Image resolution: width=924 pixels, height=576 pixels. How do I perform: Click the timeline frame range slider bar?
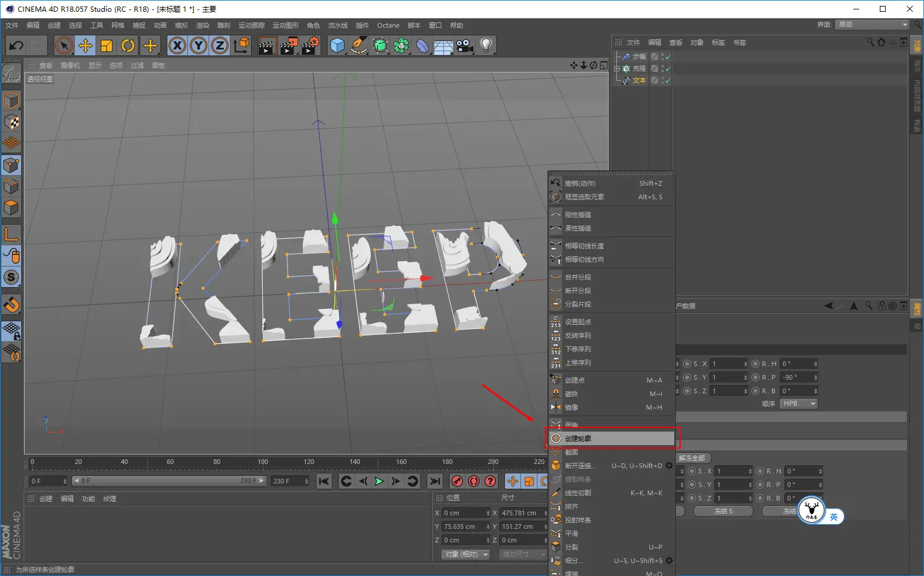[x=169, y=481]
